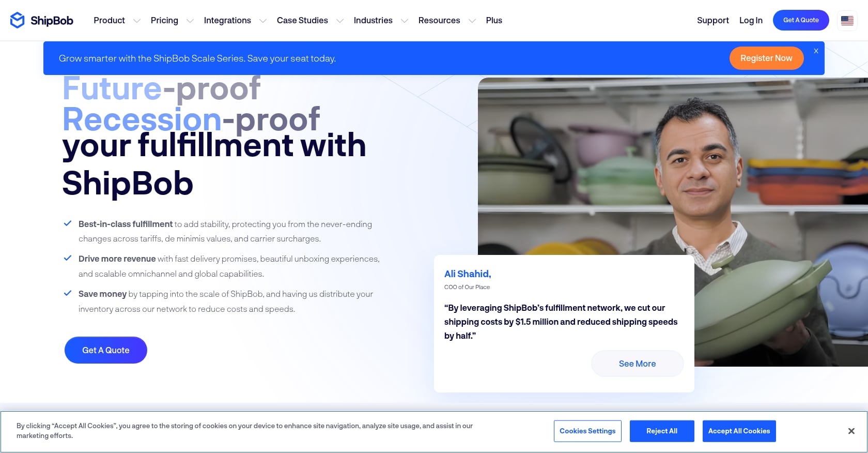Close the Scale Series banner
Viewport: 868px width, 453px height.
(x=816, y=51)
